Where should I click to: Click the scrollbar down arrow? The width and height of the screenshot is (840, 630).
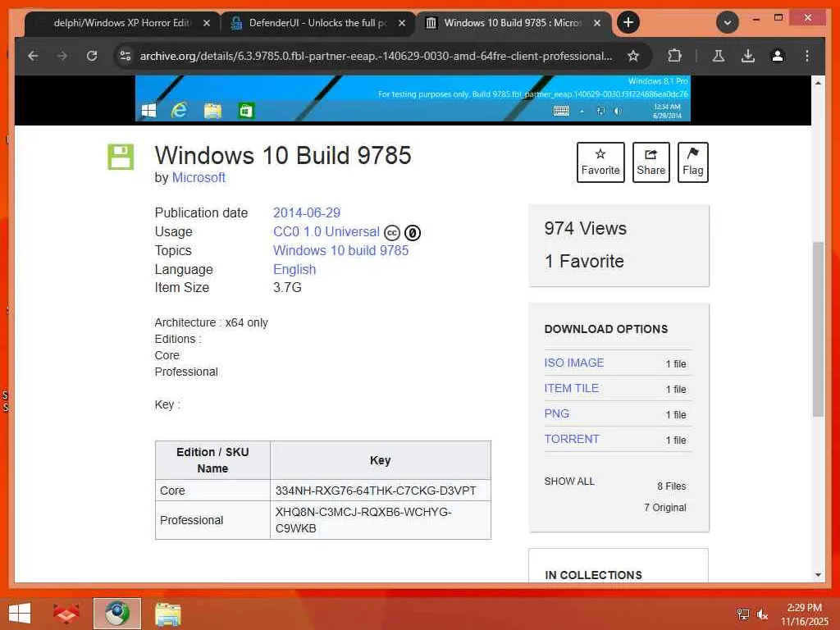click(818, 575)
